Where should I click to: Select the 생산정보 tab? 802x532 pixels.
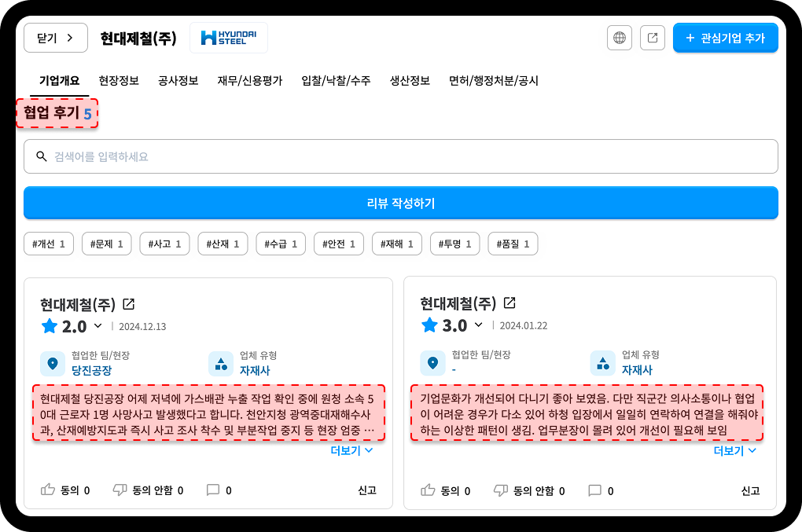[410, 81]
